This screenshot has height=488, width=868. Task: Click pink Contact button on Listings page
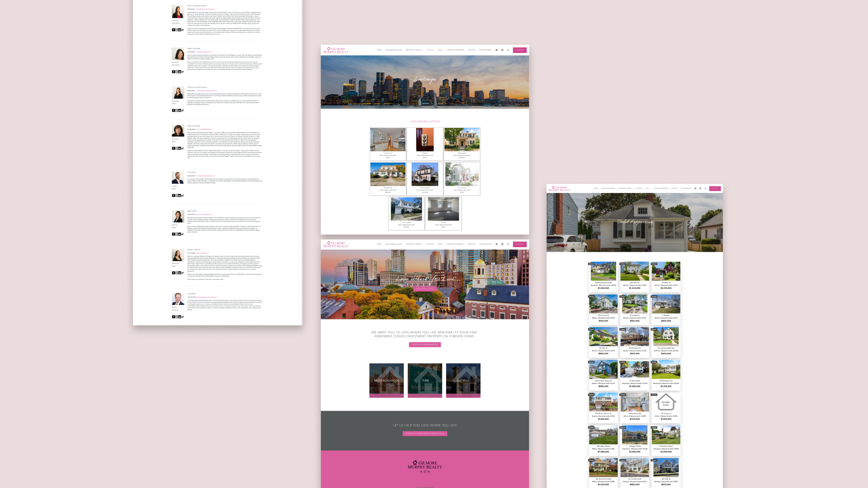pos(519,50)
